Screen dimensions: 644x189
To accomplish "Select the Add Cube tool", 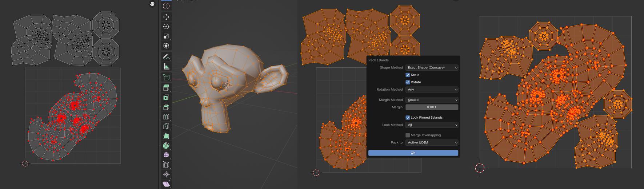I will point(166,77).
